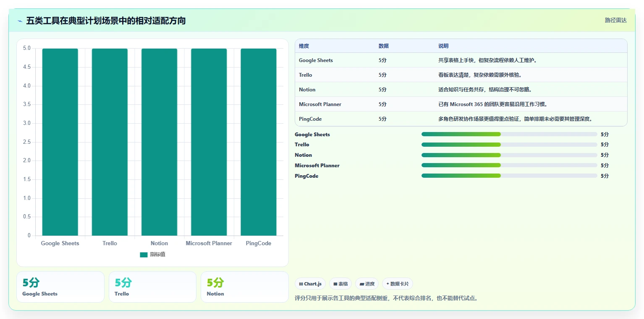This screenshot has width=644, height=319.
Task: Click the Notion progress bar
Action: (509, 155)
